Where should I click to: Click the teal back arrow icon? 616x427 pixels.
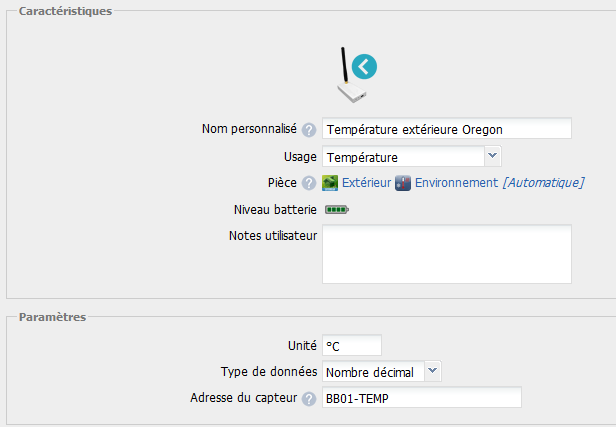pyautogui.click(x=365, y=67)
